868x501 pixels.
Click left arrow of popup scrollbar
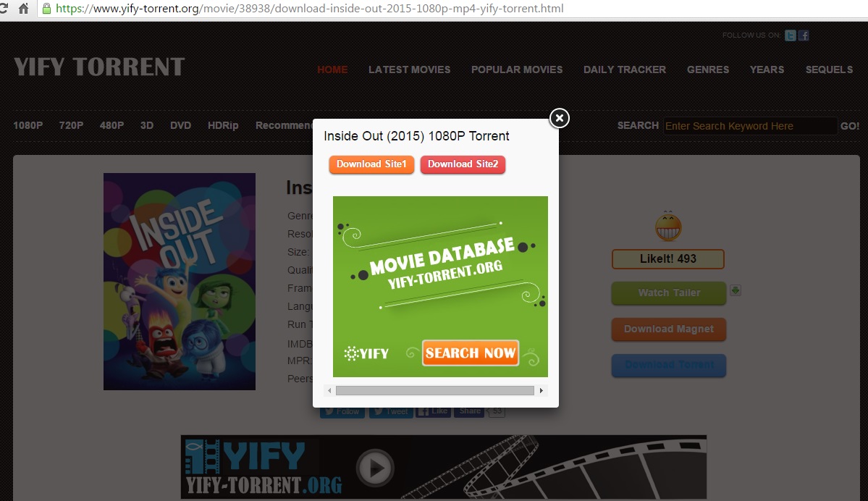329,391
